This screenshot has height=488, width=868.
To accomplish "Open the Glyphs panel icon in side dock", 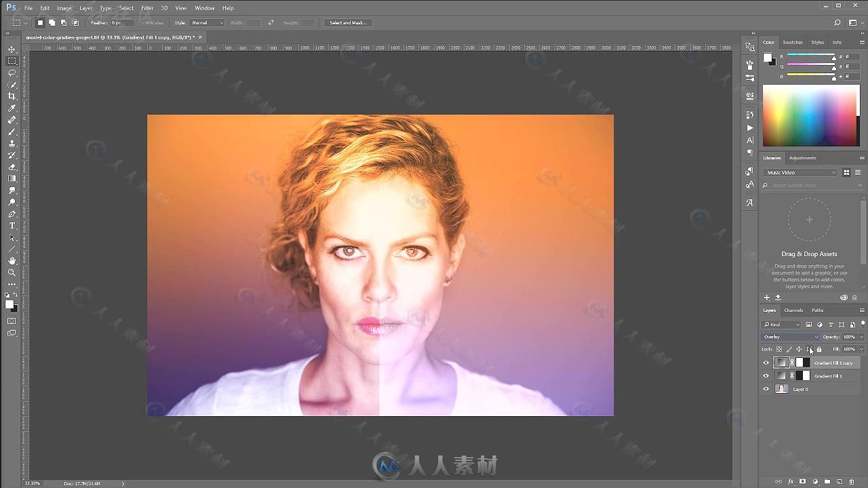I will (749, 203).
